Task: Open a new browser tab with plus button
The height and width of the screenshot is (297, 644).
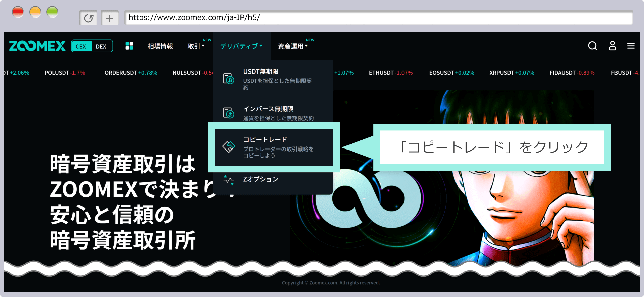Action: 110,18
